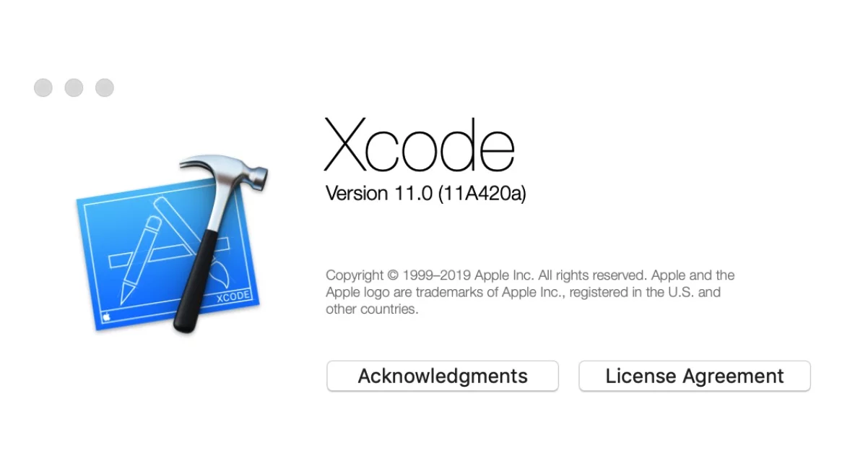Click the build number (11A420a)
Image resolution: width=868 pixels, height=464 pixels.
point(482,194)
